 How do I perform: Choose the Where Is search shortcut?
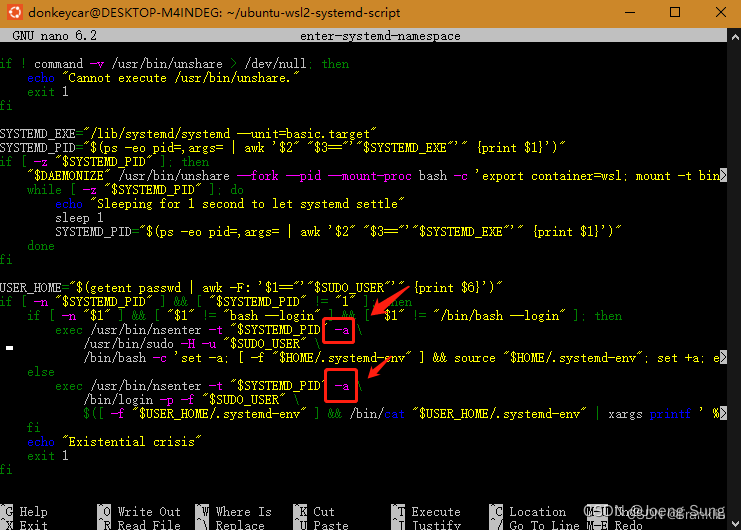tap(234, 512)
